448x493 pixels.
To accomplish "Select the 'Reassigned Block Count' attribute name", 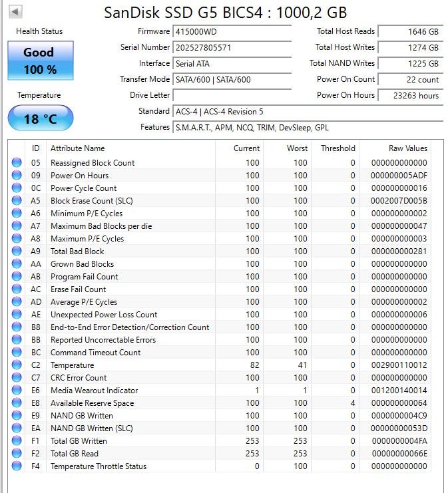I will (x=93, y=163).
